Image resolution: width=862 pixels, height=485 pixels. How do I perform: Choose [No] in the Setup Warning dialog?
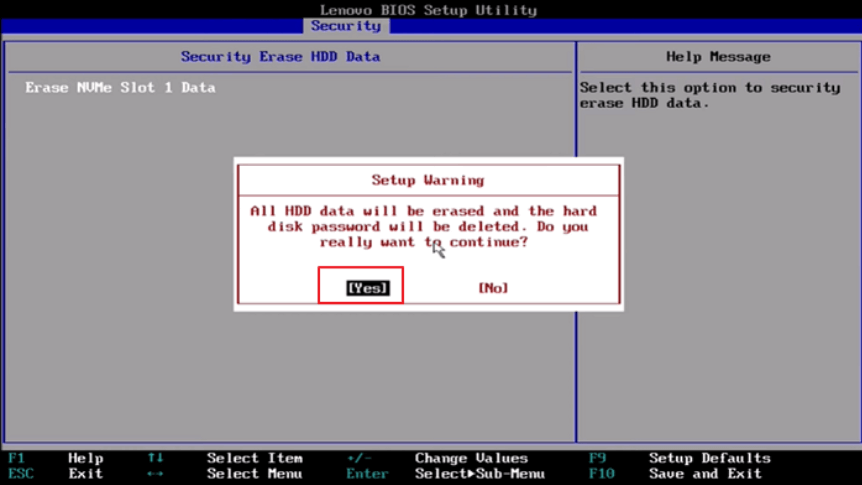pyautogui.click(x=493, y=288)
